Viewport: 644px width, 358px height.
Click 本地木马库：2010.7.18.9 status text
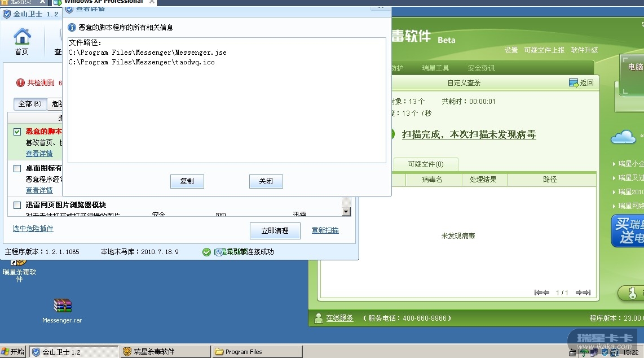[140, 252]
